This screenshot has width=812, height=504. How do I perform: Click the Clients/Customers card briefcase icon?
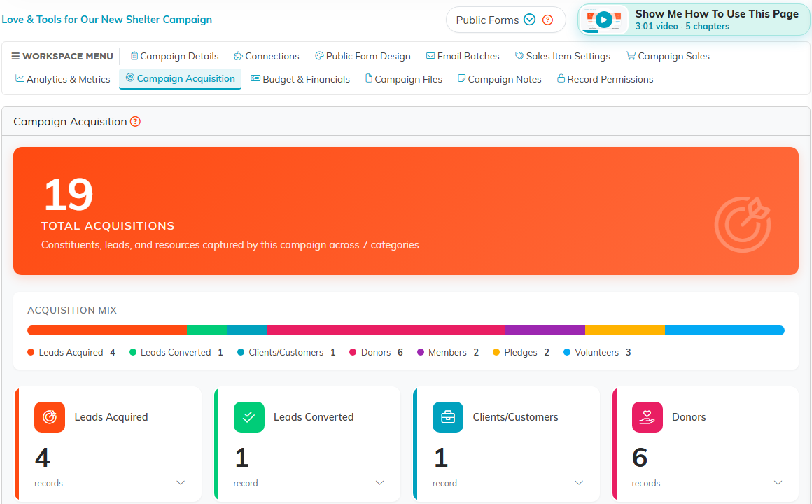[448, 417]
